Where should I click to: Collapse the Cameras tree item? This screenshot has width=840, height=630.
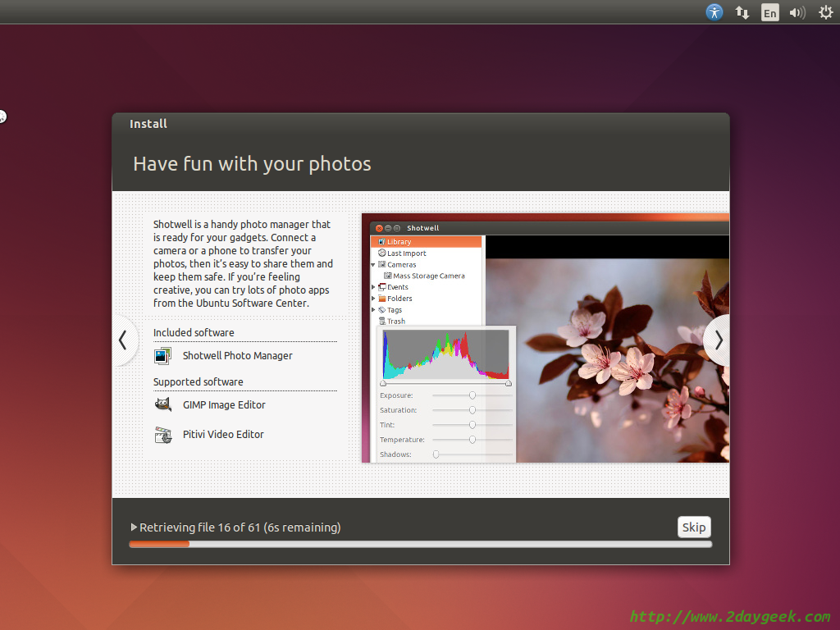click(x=373, y=265)
